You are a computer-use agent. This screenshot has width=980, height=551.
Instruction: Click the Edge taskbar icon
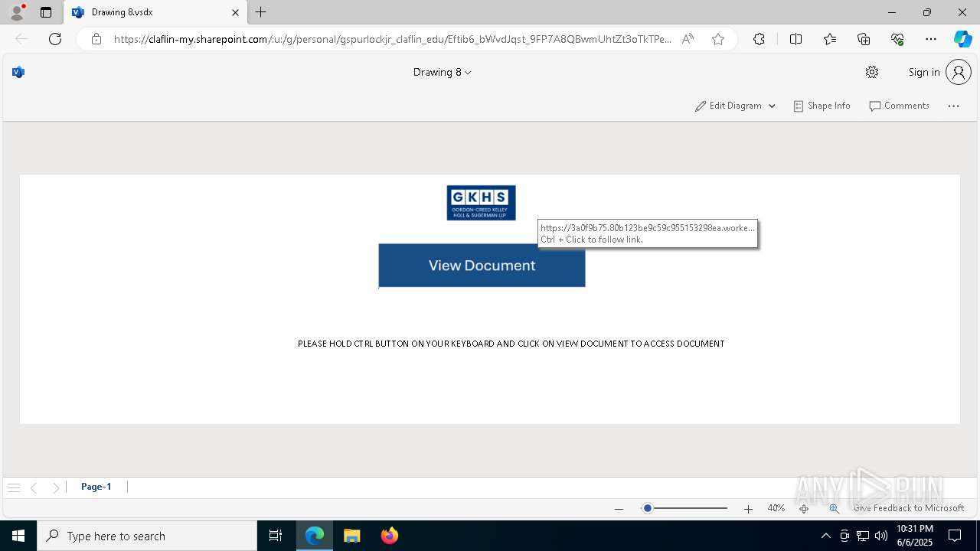pos(315,536)
